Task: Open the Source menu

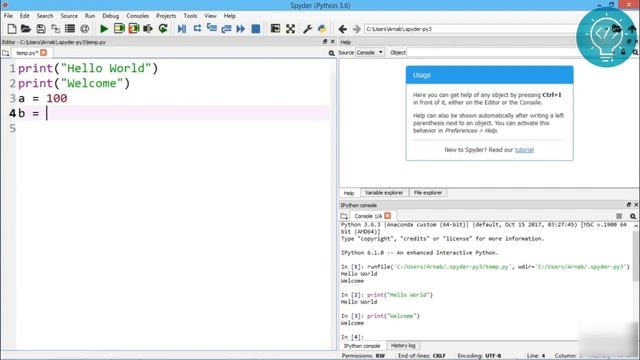Action: pos(69,16)
